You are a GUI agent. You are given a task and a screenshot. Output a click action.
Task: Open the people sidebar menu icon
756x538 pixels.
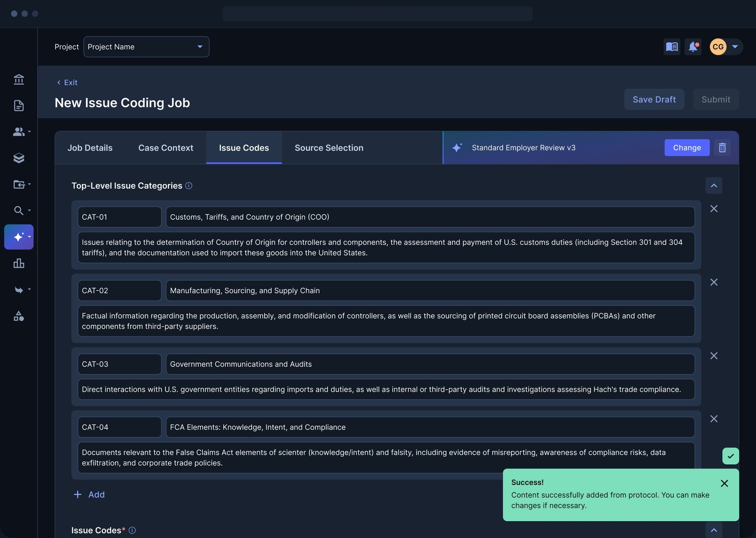[x=19, y=132]
